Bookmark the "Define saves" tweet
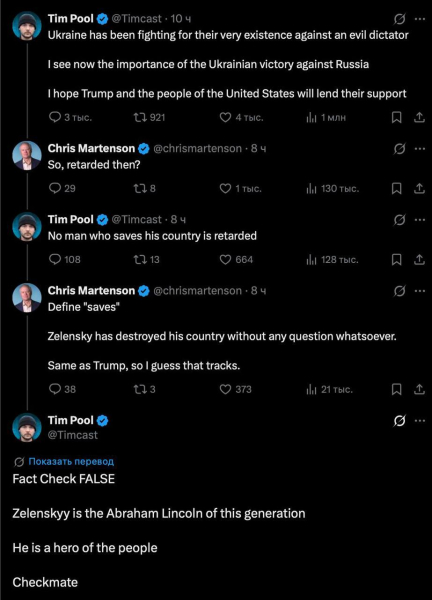This screenshot has width=432, height=600. 397,389
